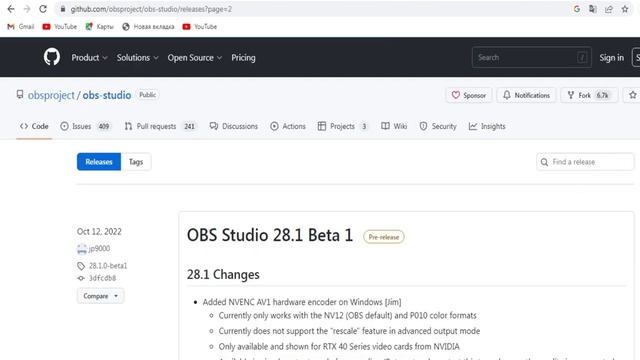The height and width of the screenshot is (360, 640).
Task: Open the Карты bookmark
Action: 99,27
